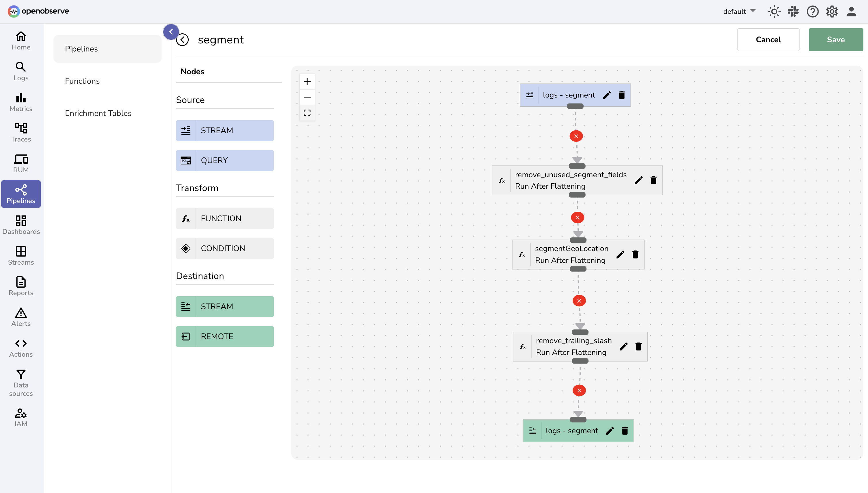The height and width of the screenshot is (493, 868).
Task: Open the Logs section from the sidebar
Action: point(21,71)
